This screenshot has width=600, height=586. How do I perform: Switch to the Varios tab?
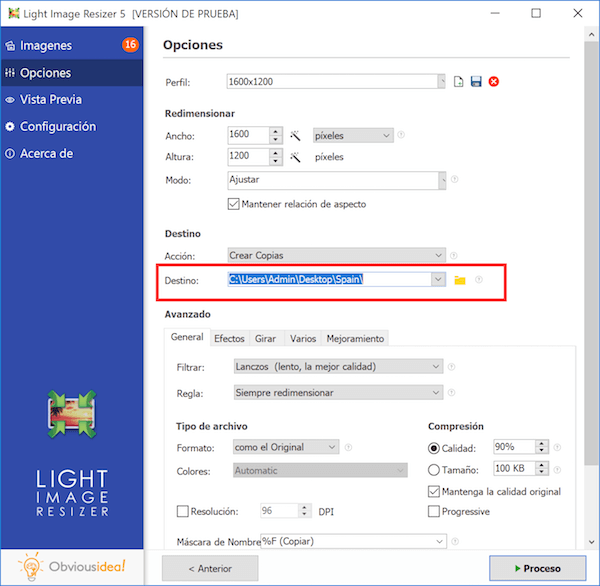coord(303,338)
